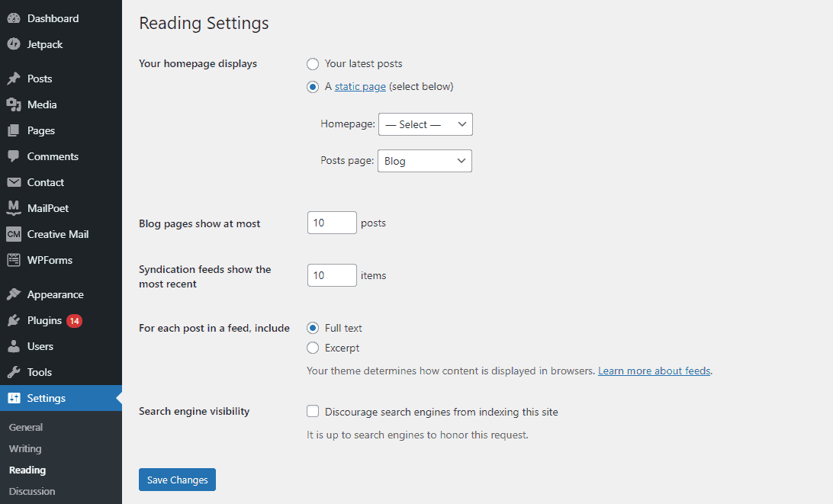Screen dimensions: 833x504
Task: Select 'Your latest posts' radio option
Action: pyautogui.click(x=313, y=64)
